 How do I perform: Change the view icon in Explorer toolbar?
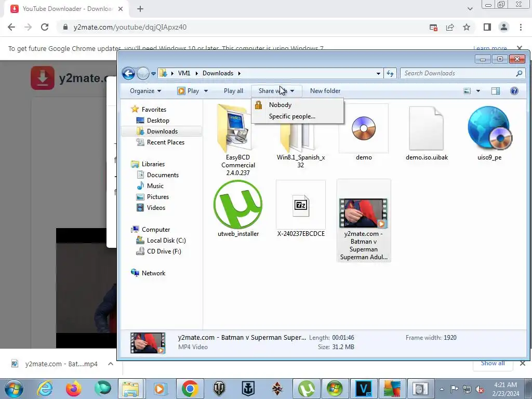pos(467,91)
